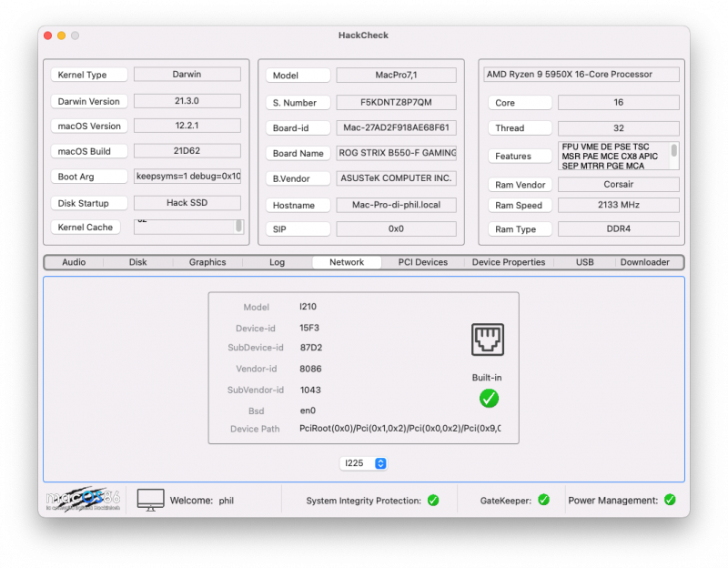This screenshot has height=568, width=728.
Task: Click the Kernel Cache label button
Action: click(x=86, y=227)
